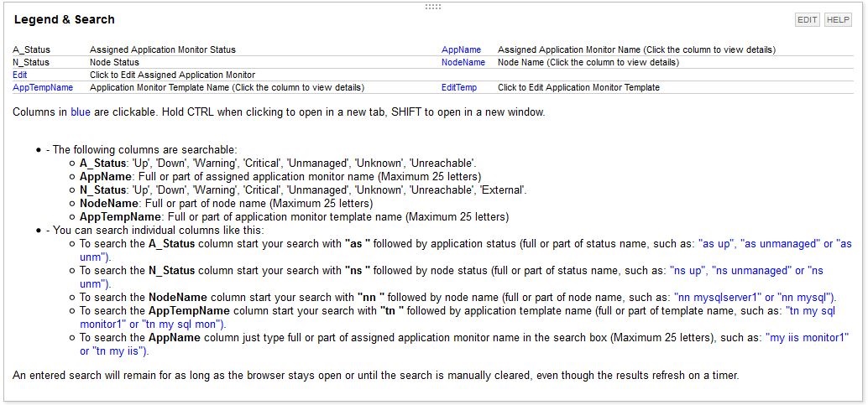Click bold NodeName in the searchable columns list
Screen dimensions: 868x405
pyautogui.click(x=110, y=204)
